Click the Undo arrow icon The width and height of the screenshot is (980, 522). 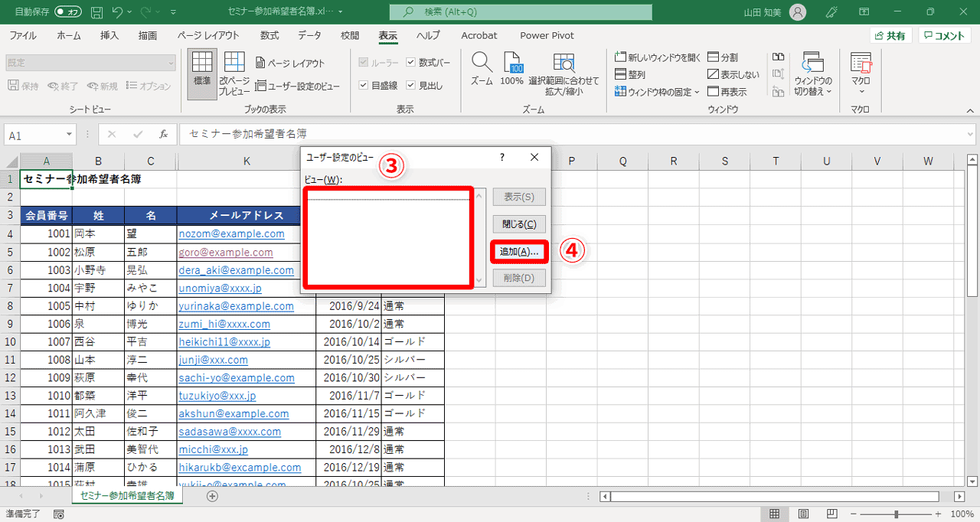[118, 12]
